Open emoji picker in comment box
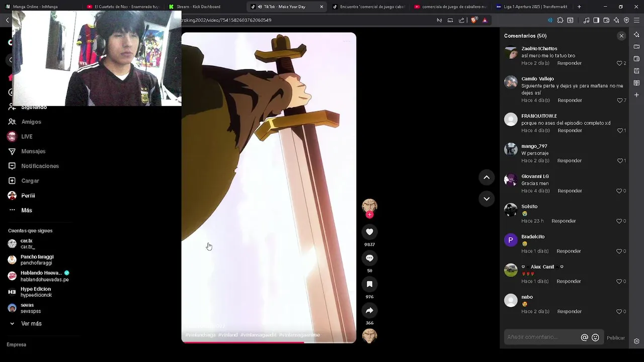This screenshot has width=644, height=362. [x=595, y=338]
